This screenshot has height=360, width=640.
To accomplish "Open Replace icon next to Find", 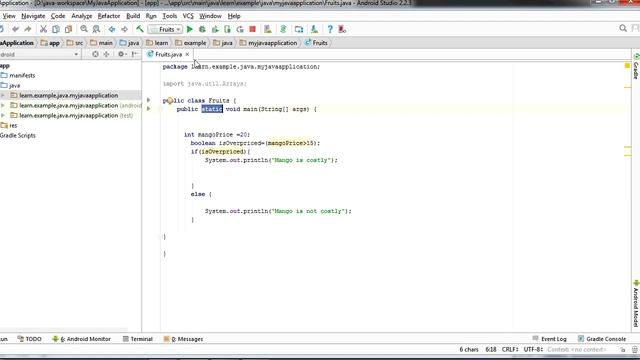I will coord(96,29).
